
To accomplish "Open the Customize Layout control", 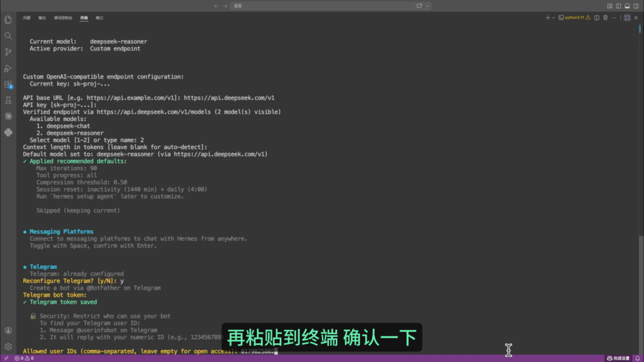I will pyautogui.click(x=610, y=6).
